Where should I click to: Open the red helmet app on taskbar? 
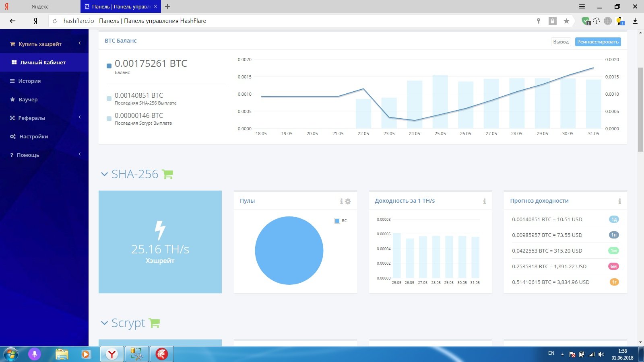point(162,354)
